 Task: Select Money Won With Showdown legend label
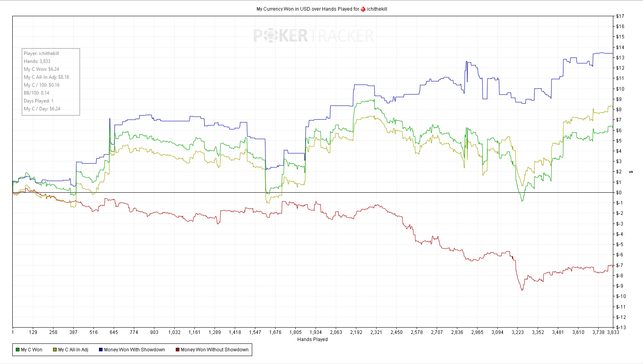pos(135,350)
